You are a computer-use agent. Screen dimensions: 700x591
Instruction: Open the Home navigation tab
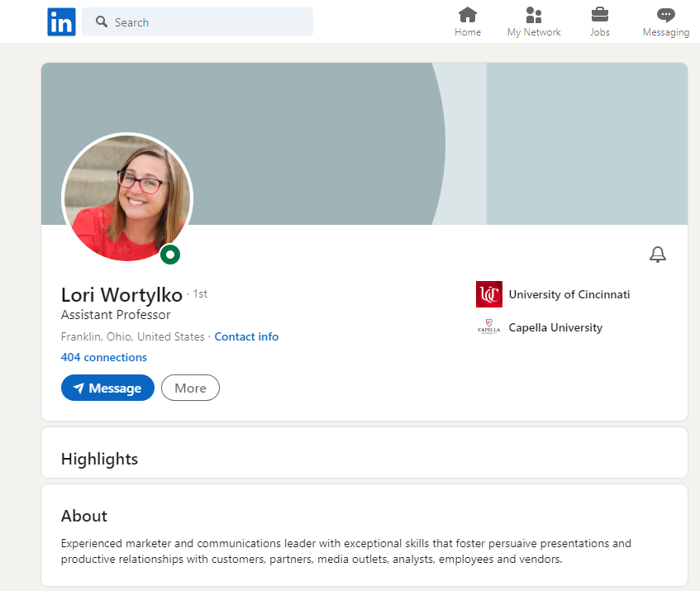click(468, 21)
